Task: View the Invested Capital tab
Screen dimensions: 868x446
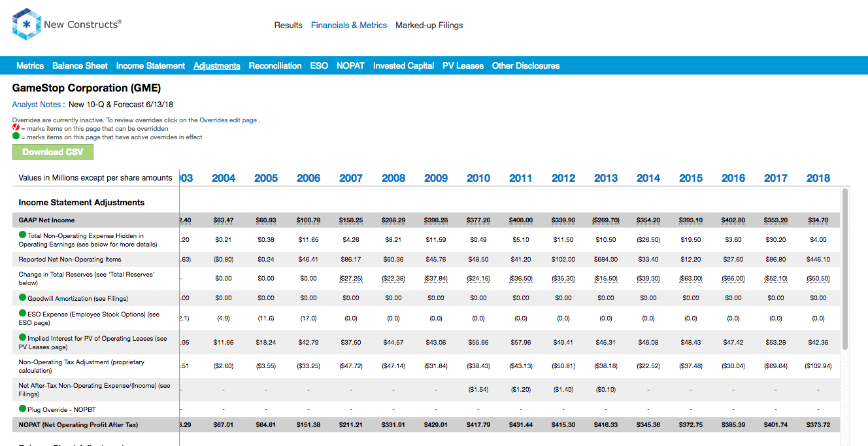Action: coord(403,65)
